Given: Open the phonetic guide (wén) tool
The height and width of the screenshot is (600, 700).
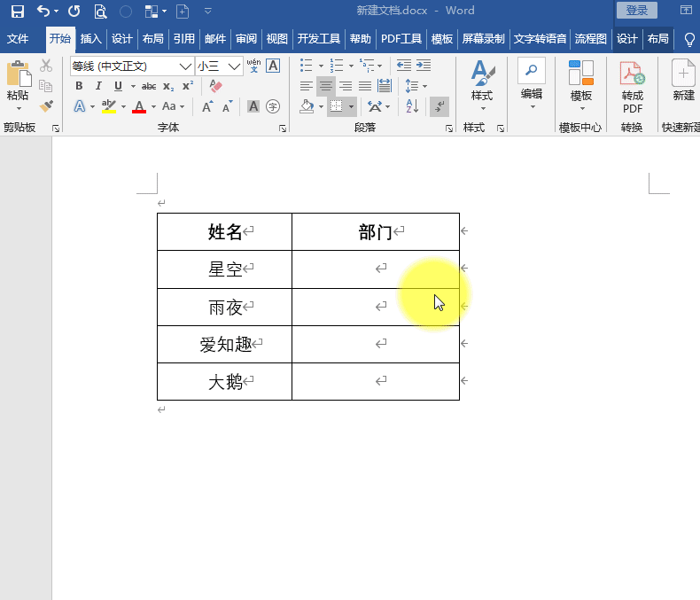Looking at the screenshot, I should pos(253,66).
